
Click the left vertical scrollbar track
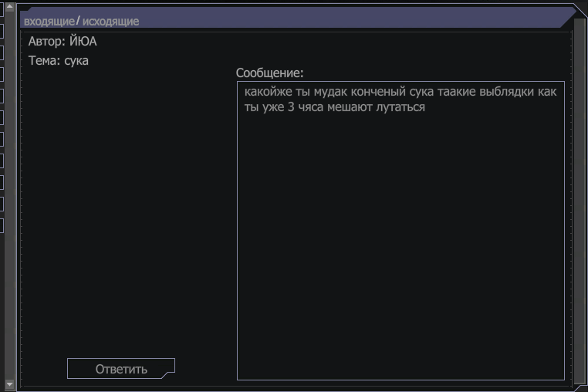[x=10, y=195]
